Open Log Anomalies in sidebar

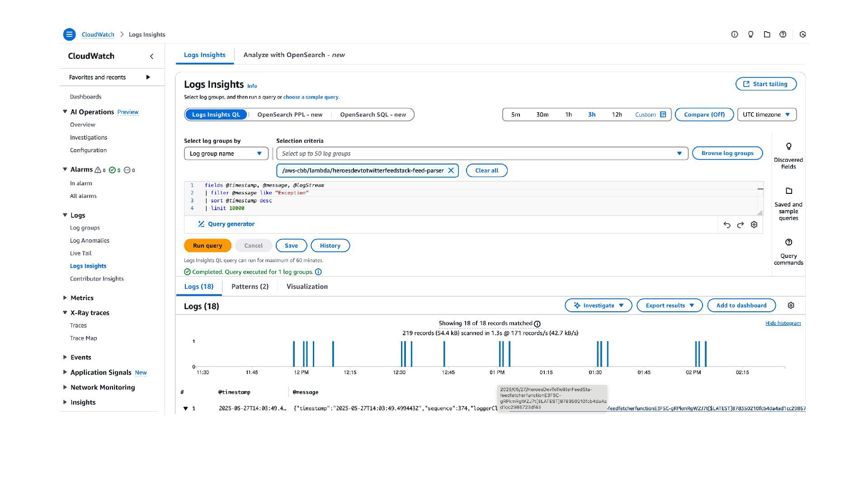[x=90, y=240]
